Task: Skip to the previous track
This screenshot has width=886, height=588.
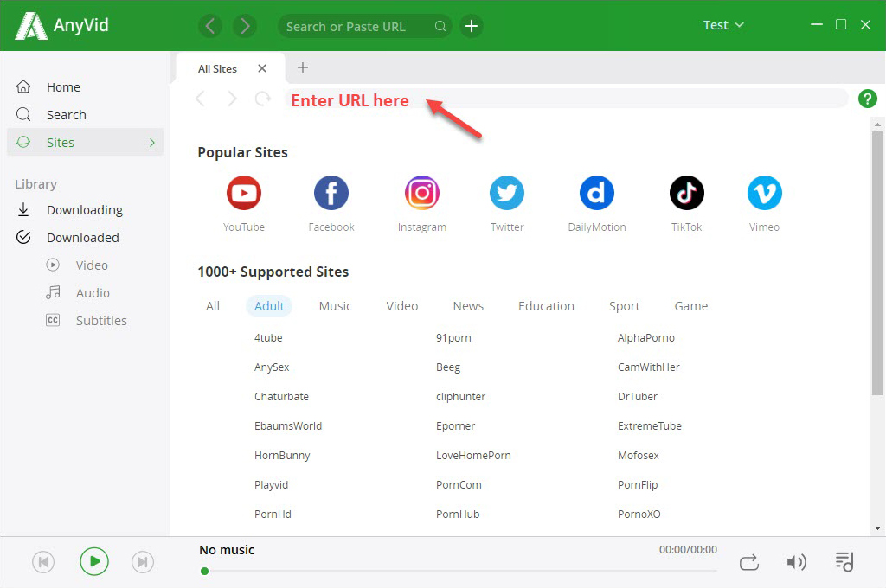Action: [43, 562]
